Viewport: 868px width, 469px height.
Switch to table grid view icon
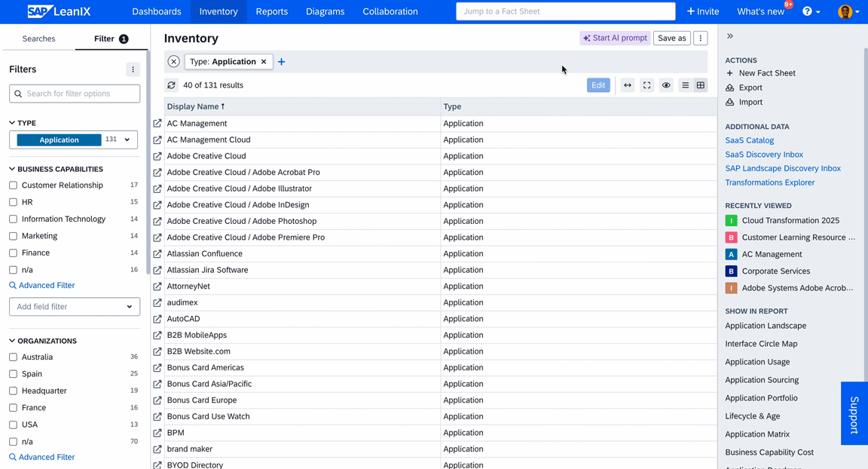pos(701,85)
